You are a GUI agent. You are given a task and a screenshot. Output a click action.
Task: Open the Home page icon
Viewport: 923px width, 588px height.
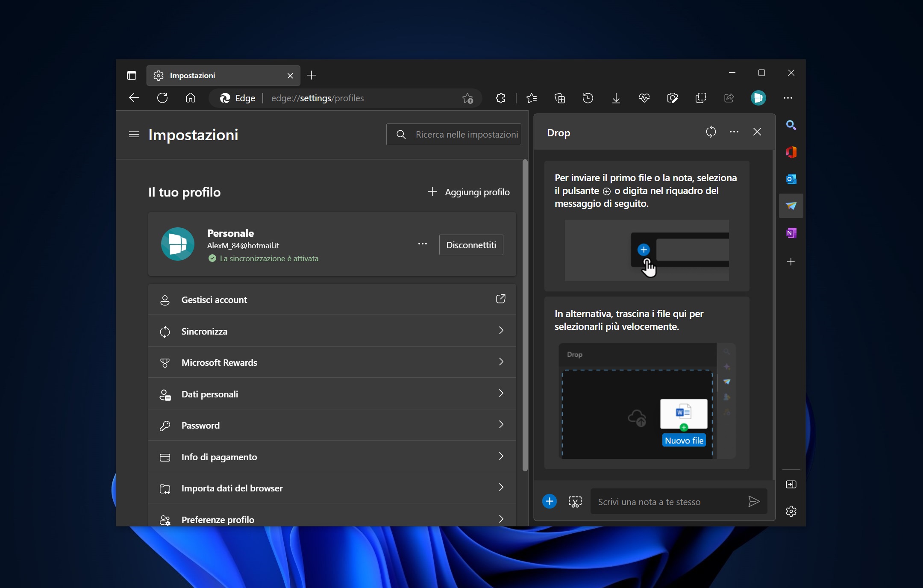click(x=191, y=98)
